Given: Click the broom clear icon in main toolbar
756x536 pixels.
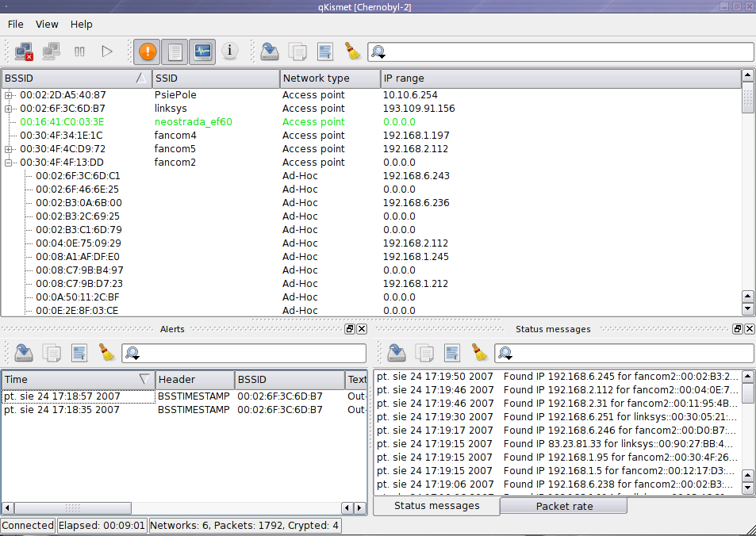Looking at the screenshot, I should pyautogui.click(x=352, y=52).
